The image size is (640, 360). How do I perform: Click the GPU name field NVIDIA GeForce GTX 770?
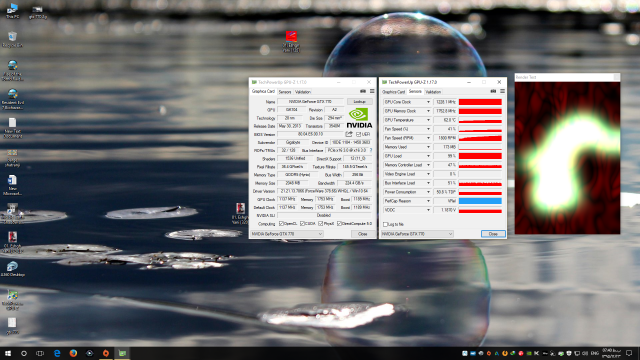tap(311, 102)
